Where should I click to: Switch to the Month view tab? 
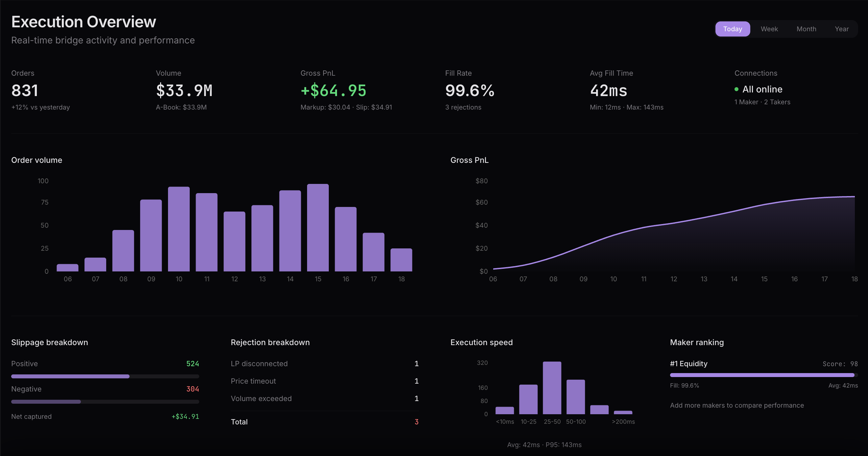pyautogui.click(x=807, y=29)
